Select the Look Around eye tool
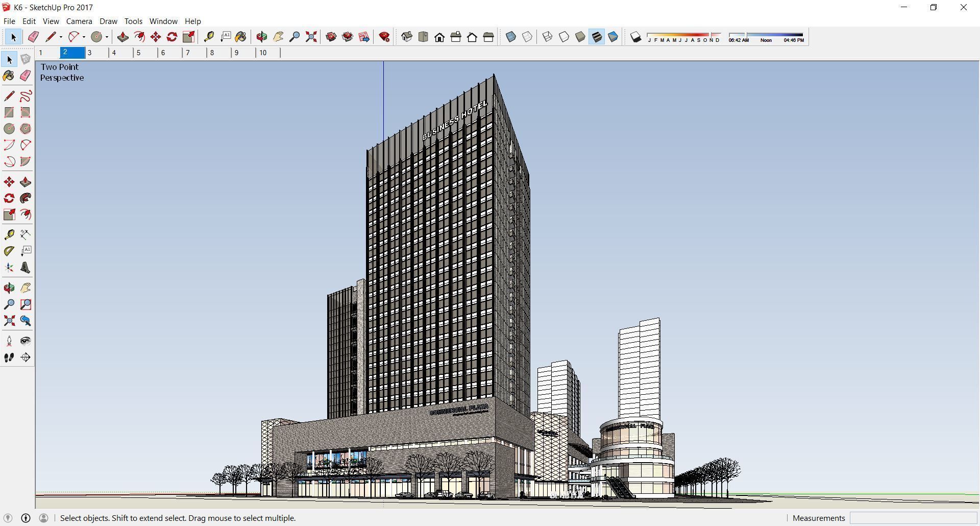 click(x=26, y=341)
